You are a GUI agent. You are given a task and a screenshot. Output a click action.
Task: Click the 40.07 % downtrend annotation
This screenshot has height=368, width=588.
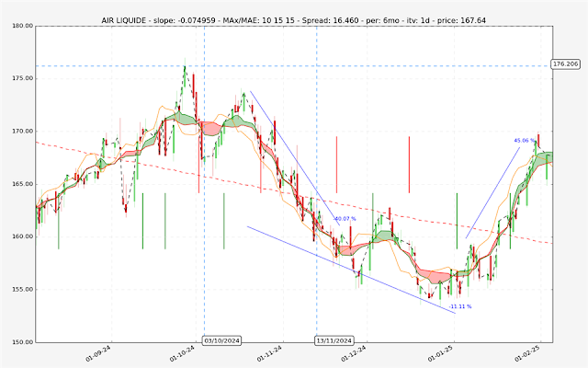[x=345, y=218]
